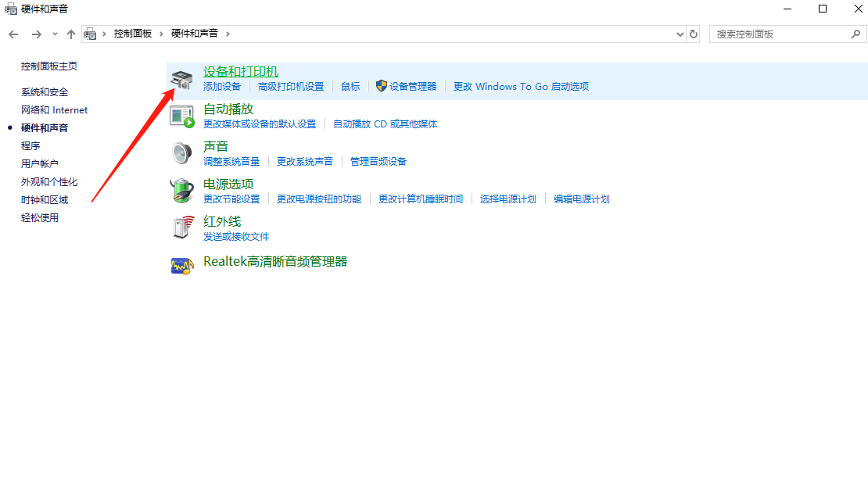Open the address bar history dropdown arrow
Screen dimensions: 868x487
coord(680,34)
